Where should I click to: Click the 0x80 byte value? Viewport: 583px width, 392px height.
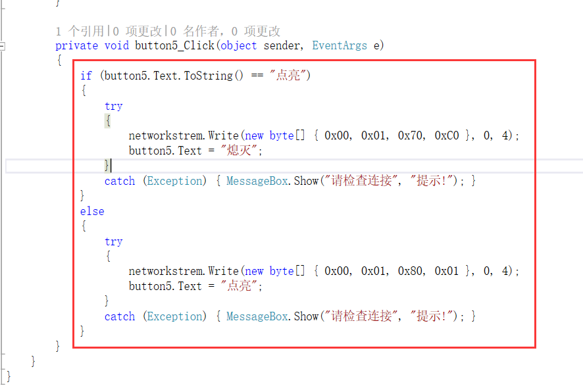coord(410,271)
